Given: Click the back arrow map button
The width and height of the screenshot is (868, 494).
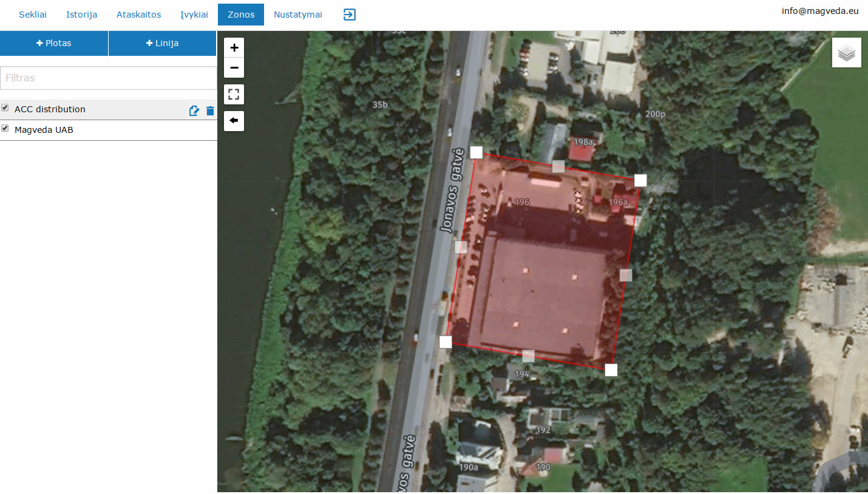Looking at the screenshot, I should (234, 121).
